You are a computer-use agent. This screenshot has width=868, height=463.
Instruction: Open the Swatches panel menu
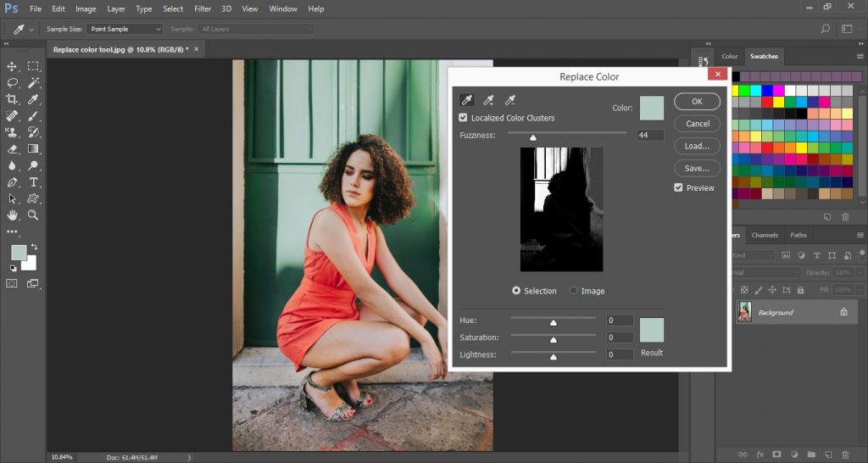(x=860, y=57)
